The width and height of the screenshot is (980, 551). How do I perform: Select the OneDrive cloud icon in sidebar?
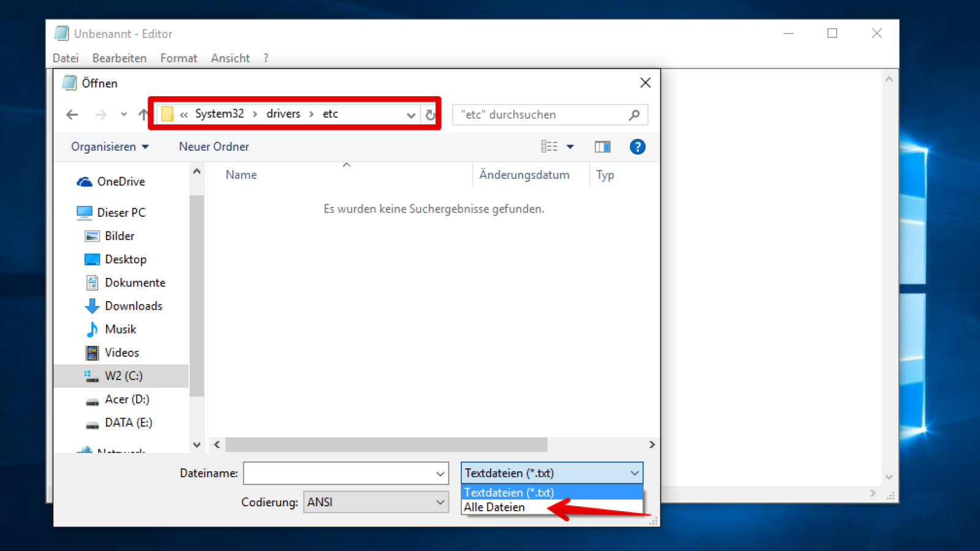(x=84, y=181)
